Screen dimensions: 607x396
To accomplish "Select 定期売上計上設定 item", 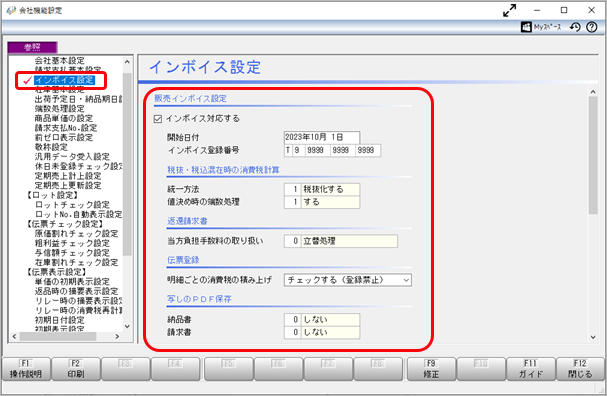I will (x=68, y=176).
